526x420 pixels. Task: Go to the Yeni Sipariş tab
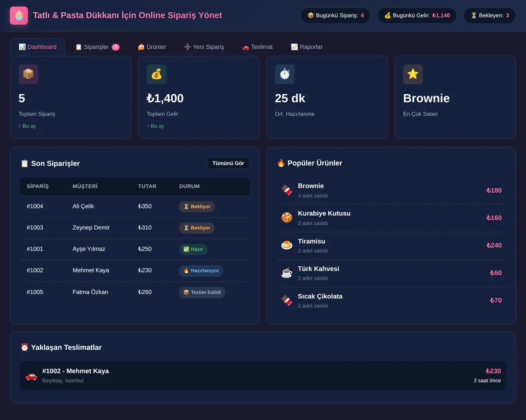point(204,47)
